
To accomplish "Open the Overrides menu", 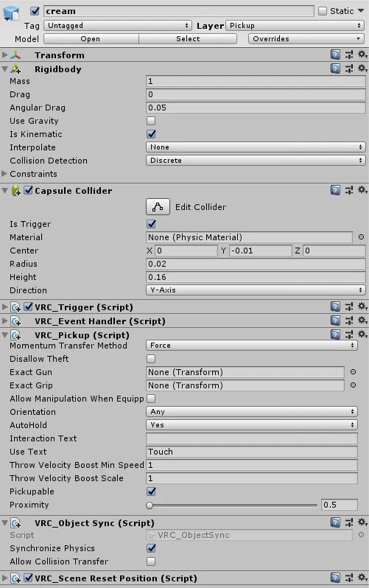I will pyautogui.click(x=306, y=38).
